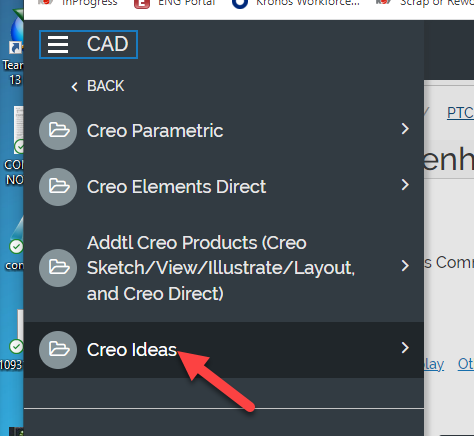
Task: Expand Creo Ideas with its right chevron
Action: 405,348
